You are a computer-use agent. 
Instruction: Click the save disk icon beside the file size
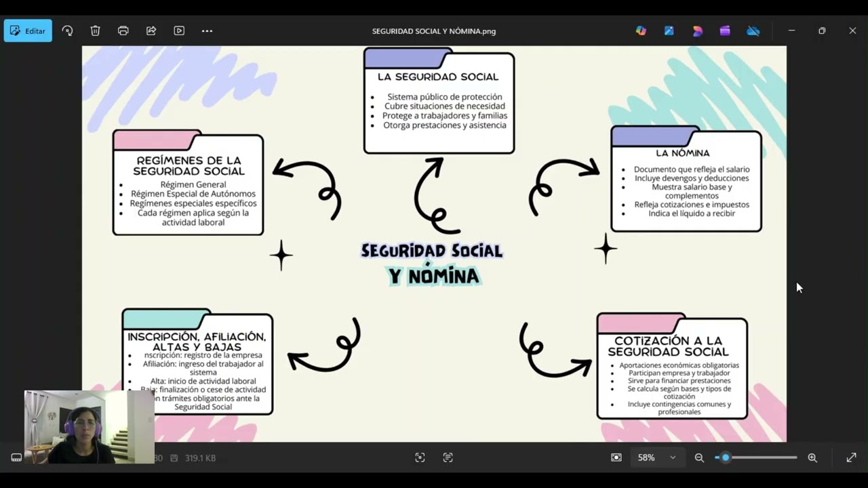[174, 458]
